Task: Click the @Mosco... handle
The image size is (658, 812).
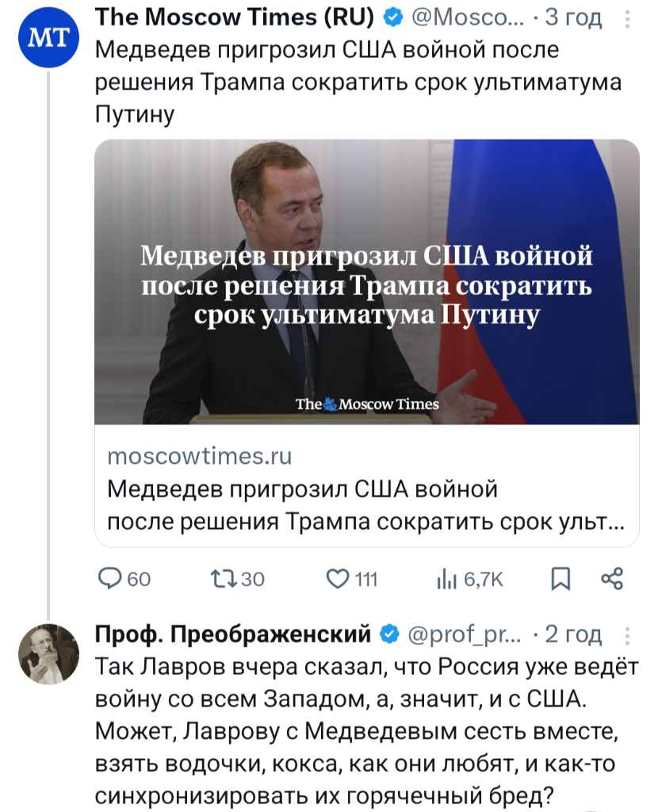Action: pyautogui.click(x=467, y=17)
